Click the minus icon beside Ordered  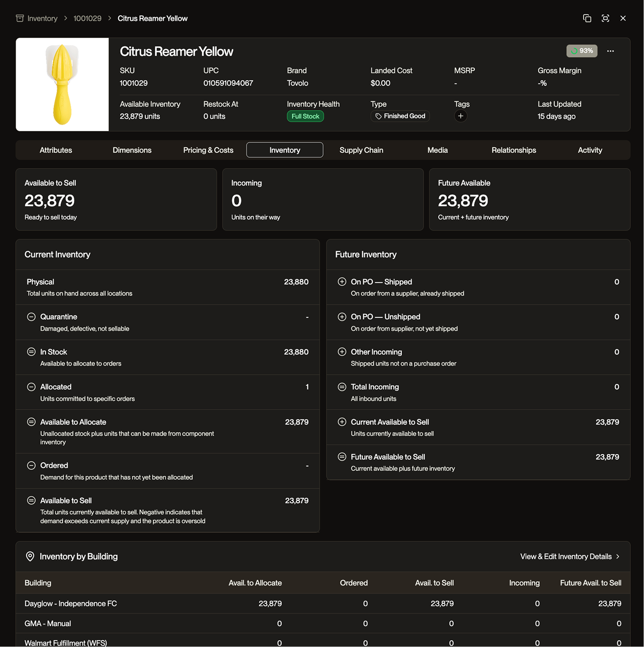(31, 465)
